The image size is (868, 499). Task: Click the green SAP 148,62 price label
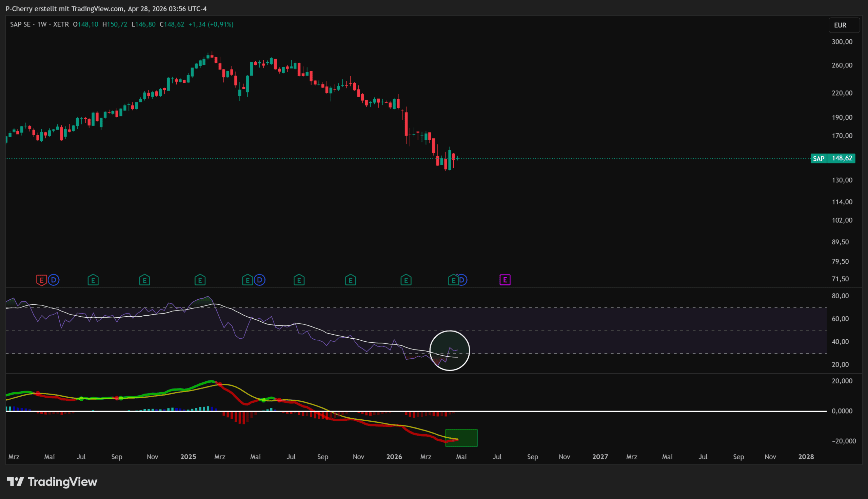[833, 158]
